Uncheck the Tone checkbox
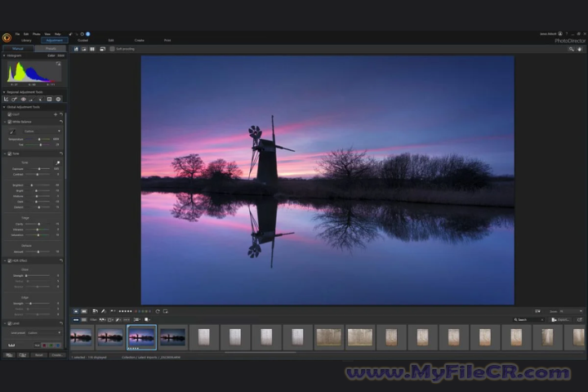 (x=10, y=154)
